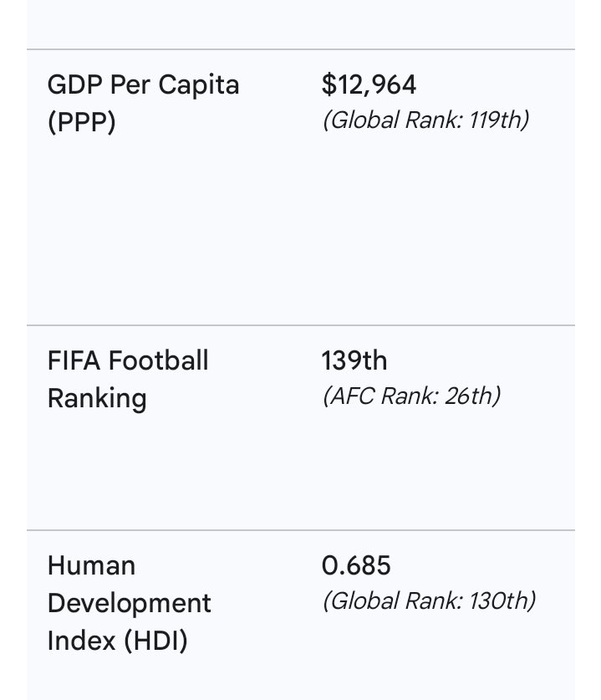Viewport: 601px width, 700px height.
Task: Click the $12,964 GDP value
Action: point(369,84)
